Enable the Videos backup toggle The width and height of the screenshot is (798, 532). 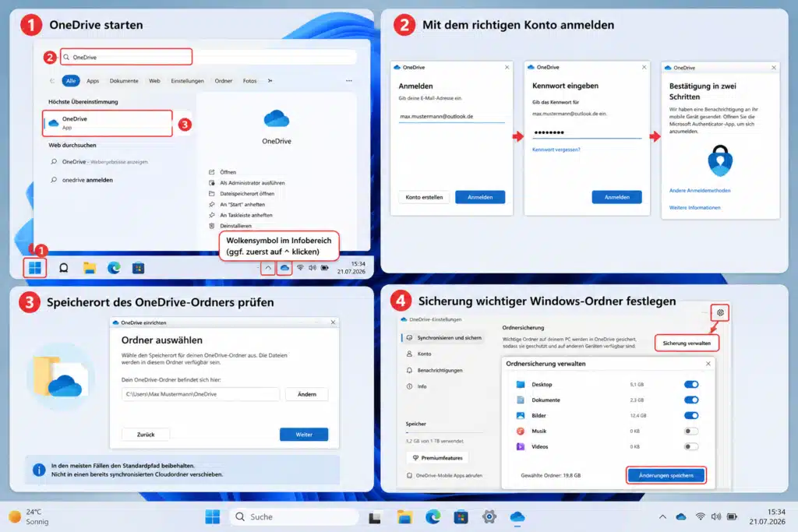tap(691, 446)
